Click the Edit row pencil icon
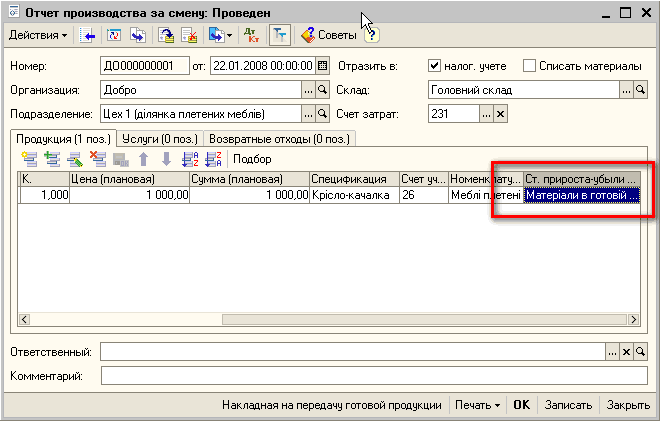This screenshot has width=660, height=421. (75, 159)
